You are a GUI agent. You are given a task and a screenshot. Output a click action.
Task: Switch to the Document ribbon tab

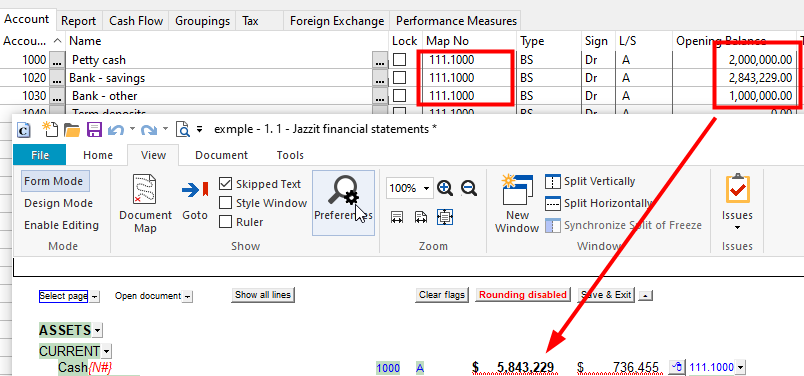click(x=222, y=155)
